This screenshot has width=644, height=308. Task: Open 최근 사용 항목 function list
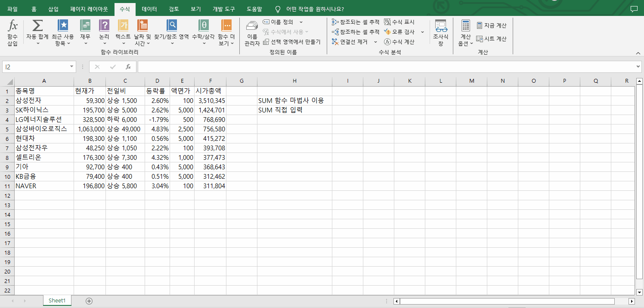click(x=63, y=33)
